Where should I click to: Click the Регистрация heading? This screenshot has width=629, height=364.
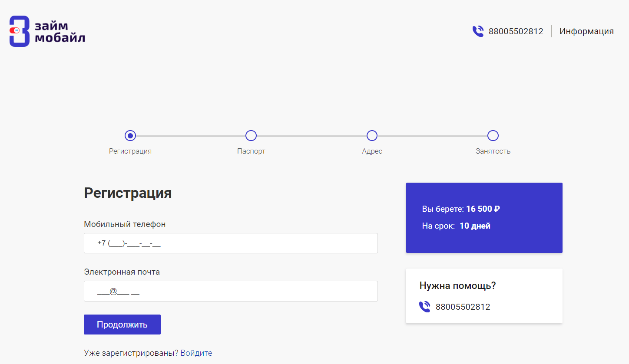(128, 193)
